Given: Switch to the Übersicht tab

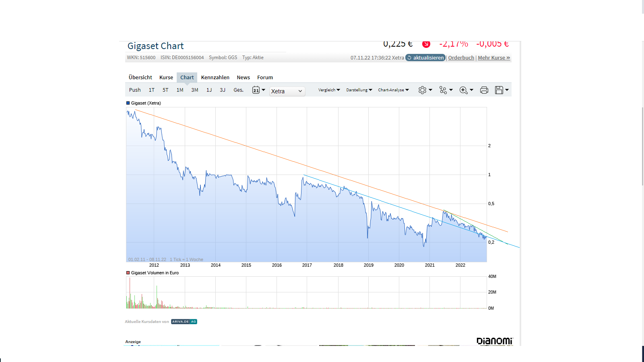Looking at the screenshot, I should pyautogui.click(x=140, y=78).
